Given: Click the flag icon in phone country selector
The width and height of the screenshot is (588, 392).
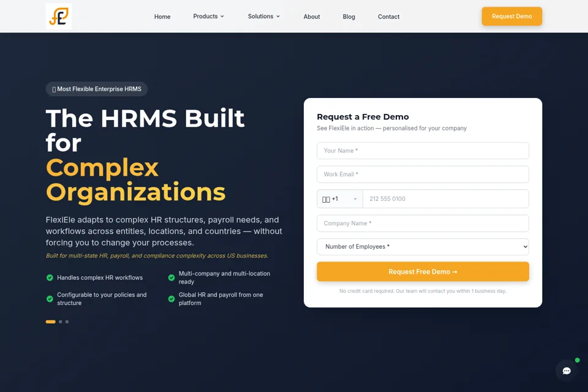Looking at the screenshot, I should tap(326, 199).
